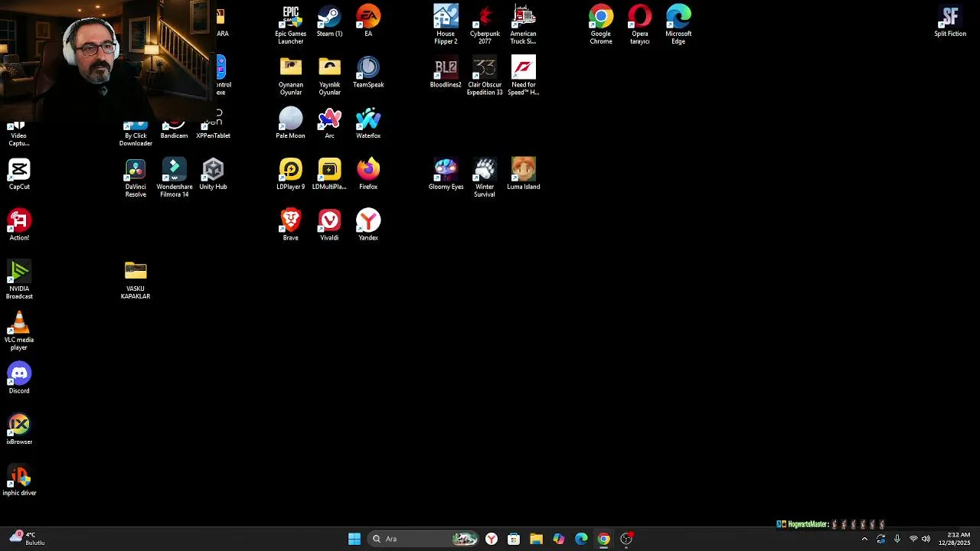Open the volume speaker tray icon
The image size is (980, 551).
(x=926, y=539)
